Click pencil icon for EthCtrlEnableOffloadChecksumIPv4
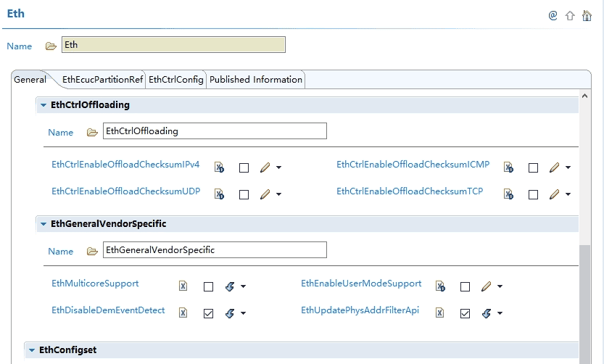 click(x=265, y=167)
